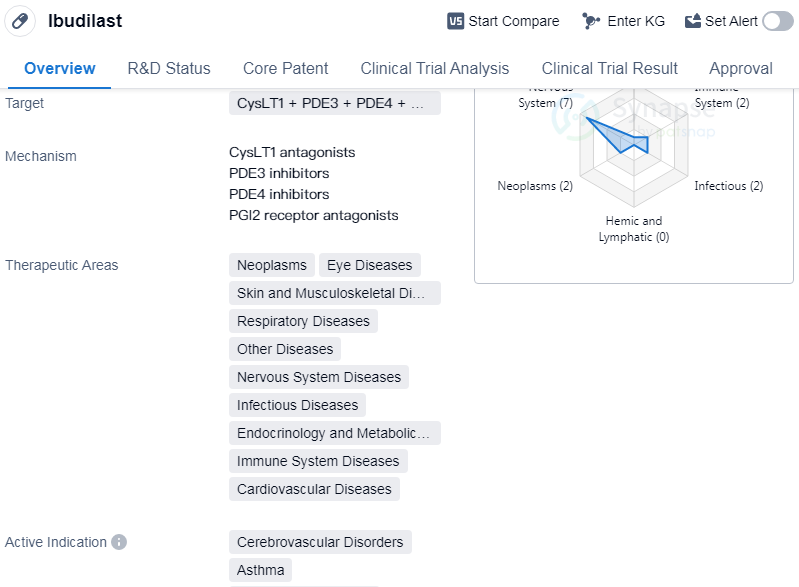Go to Clinical Trial Analysis tab
This screenshot has height=587, width=799.
pos(435,68)
